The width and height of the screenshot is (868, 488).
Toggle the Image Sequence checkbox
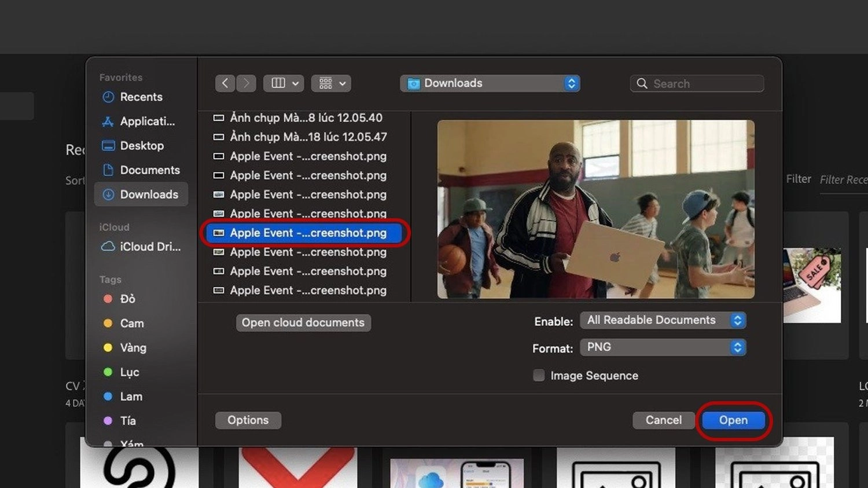coord(539,376)
